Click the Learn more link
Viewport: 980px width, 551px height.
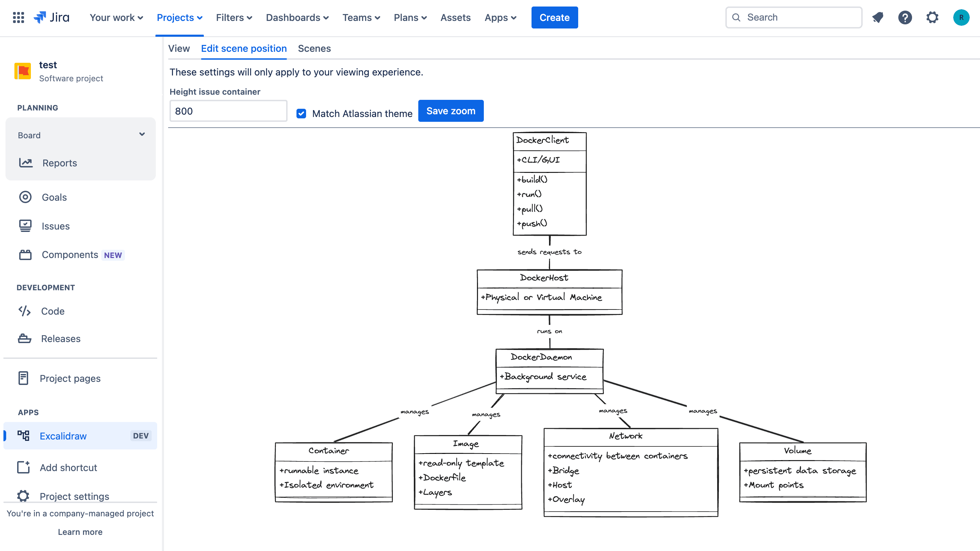80,531
